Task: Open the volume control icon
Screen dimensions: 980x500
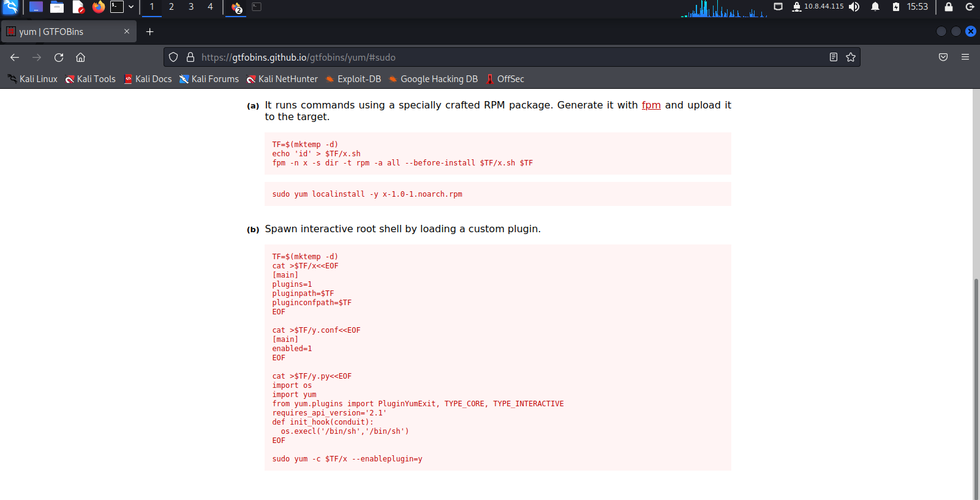Action: point(854,7)
